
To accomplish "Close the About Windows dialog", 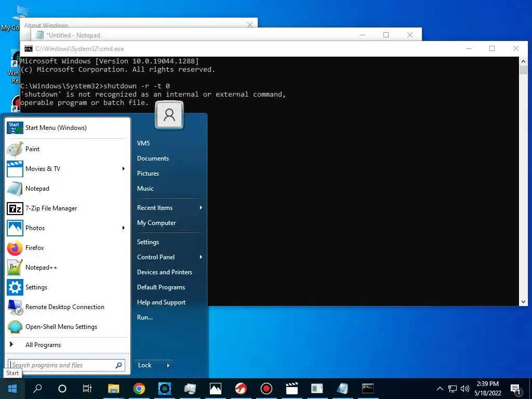I will (x=250, y=25).
